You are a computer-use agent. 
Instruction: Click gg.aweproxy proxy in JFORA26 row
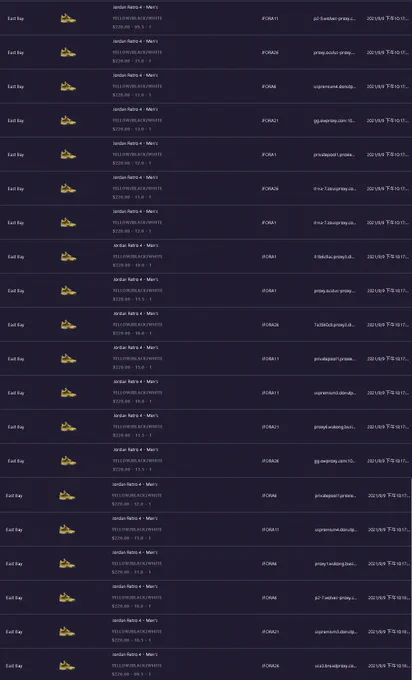tap(334, 461)
